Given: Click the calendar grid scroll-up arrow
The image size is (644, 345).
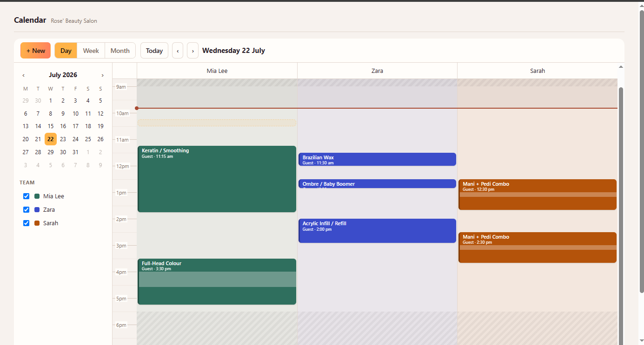Looking at the screenshot, I should (x=621, y=67).
